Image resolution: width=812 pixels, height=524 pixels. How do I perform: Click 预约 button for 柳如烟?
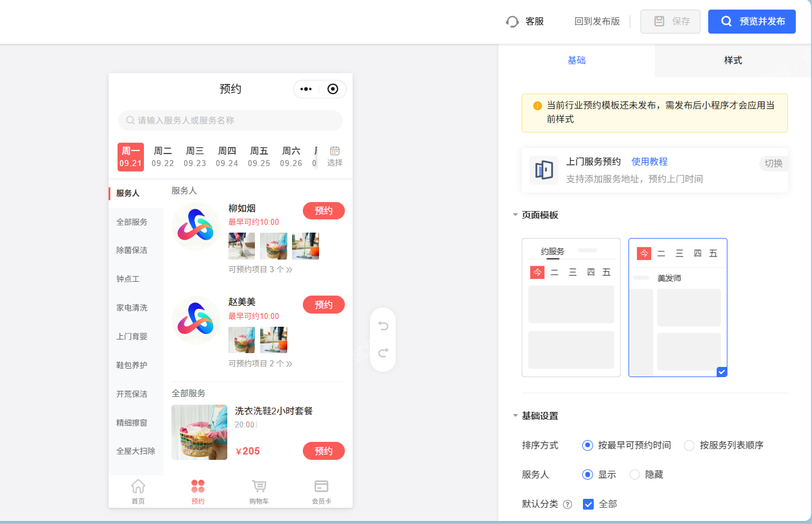(324, 211)
